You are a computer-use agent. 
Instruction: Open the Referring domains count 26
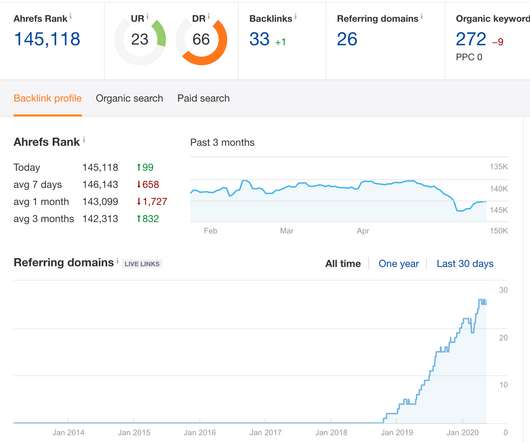347,39
